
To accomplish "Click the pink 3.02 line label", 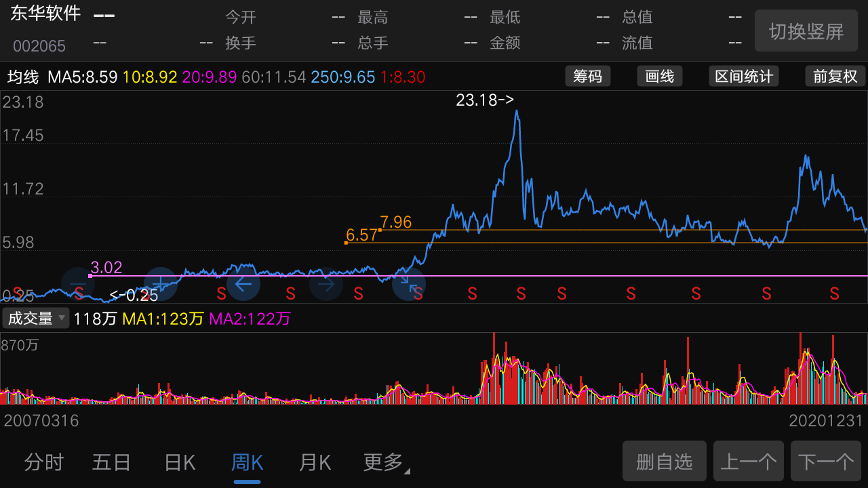I will point(106,268).
